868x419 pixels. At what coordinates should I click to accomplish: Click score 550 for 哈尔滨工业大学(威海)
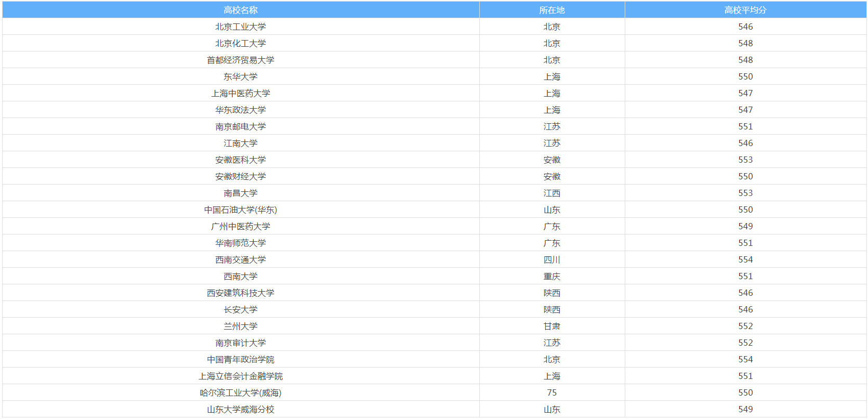[x=745, y=392]
